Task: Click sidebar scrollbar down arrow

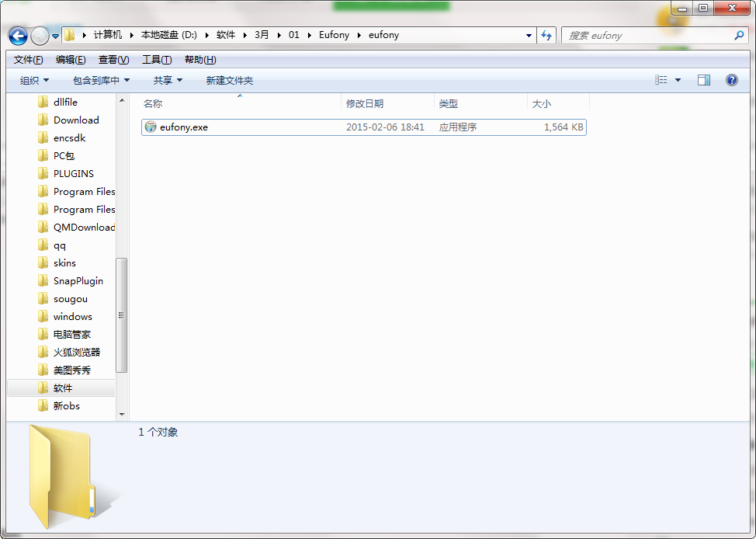Action: [122, 415]
